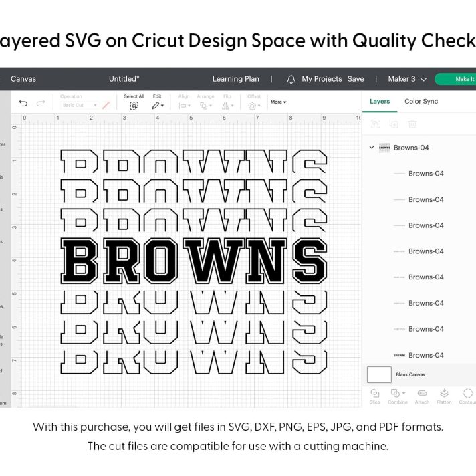This screenshot has height=476, width=476.
Task: Click the green Make It button
Action: (x=455, y=79)
